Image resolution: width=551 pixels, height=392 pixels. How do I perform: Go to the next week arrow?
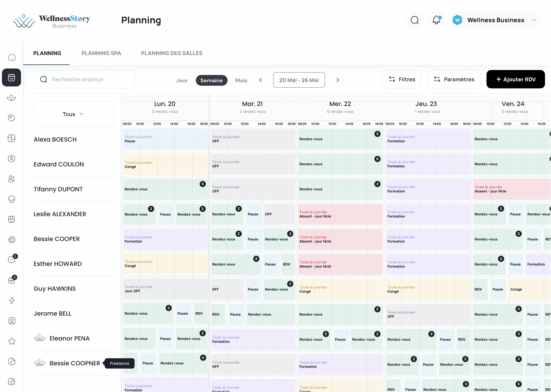[x=338, y=80]
